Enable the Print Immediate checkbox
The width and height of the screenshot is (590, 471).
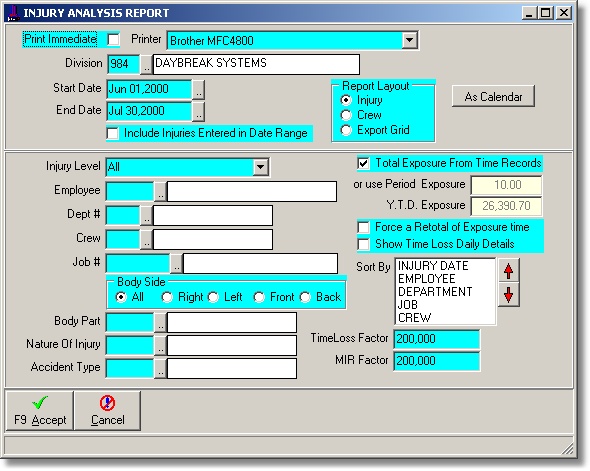[x=114, y=40]
